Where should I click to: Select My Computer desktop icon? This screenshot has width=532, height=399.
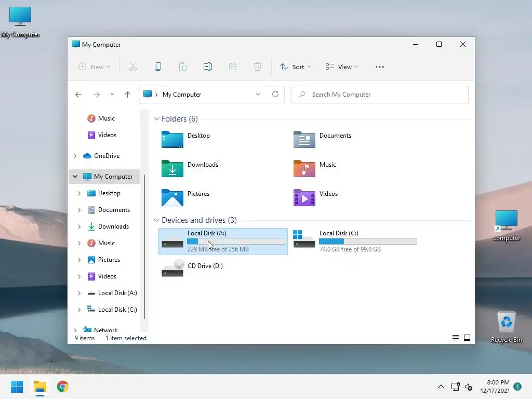(20, 22)
